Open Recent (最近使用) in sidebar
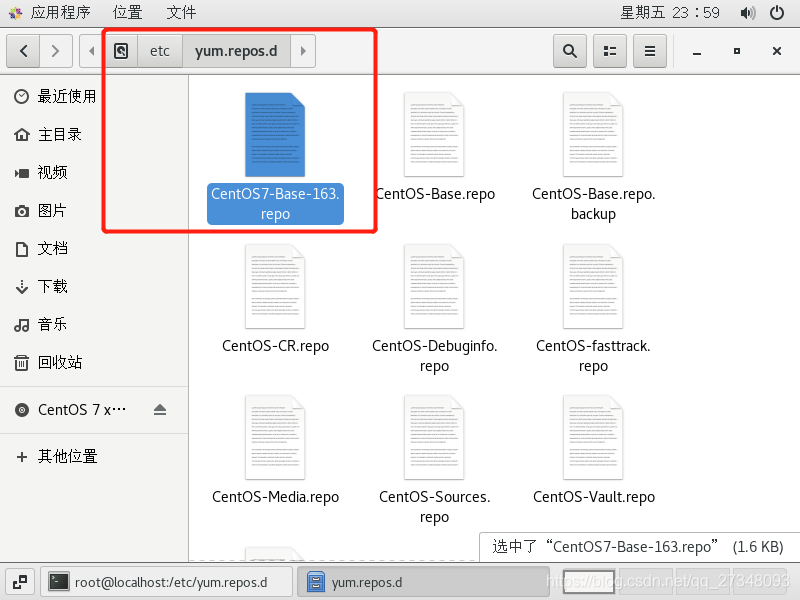The height and width of the screenshot is (600, 800). [x=94, y=96]
